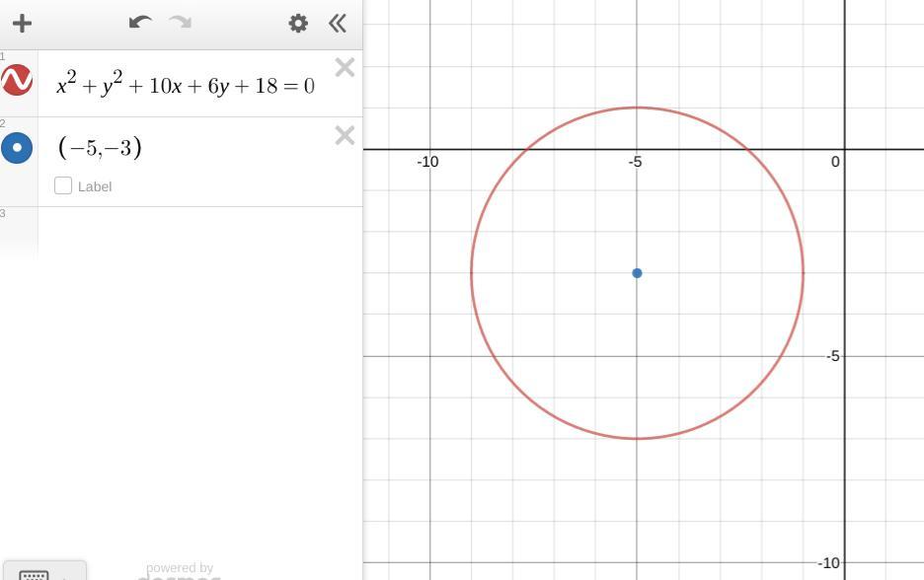Collapse the expression list panel
Image resolution: width=924 pixels, height=580 pixels.
338,24
